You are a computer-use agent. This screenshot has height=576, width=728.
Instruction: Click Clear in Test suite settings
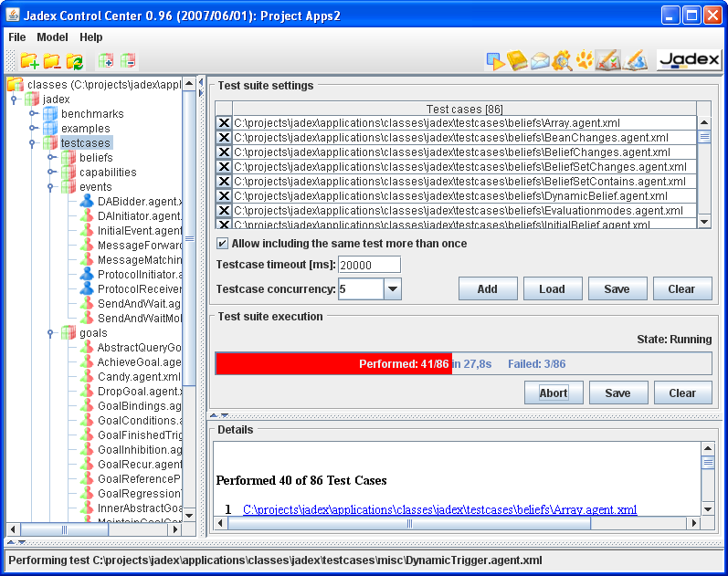point(682,288)
